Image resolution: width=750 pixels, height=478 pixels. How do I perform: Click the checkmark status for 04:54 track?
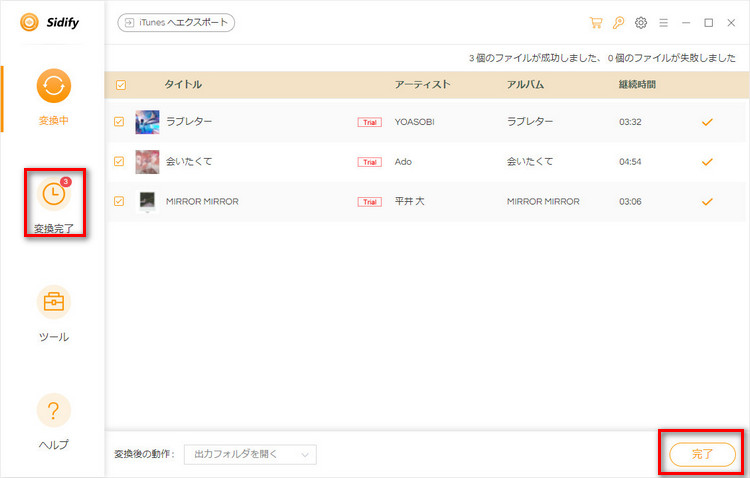click(707, 162)
